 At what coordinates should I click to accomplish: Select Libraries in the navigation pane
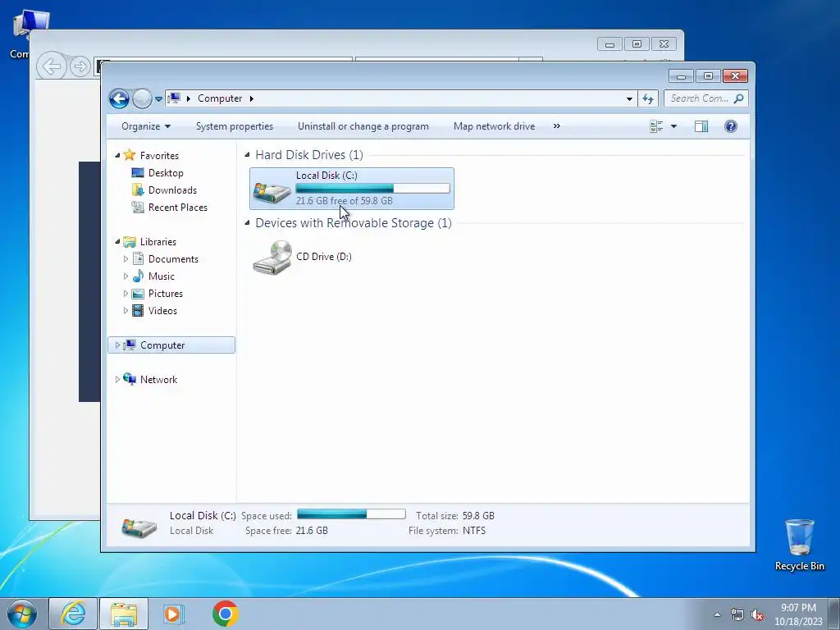(158, 242)
